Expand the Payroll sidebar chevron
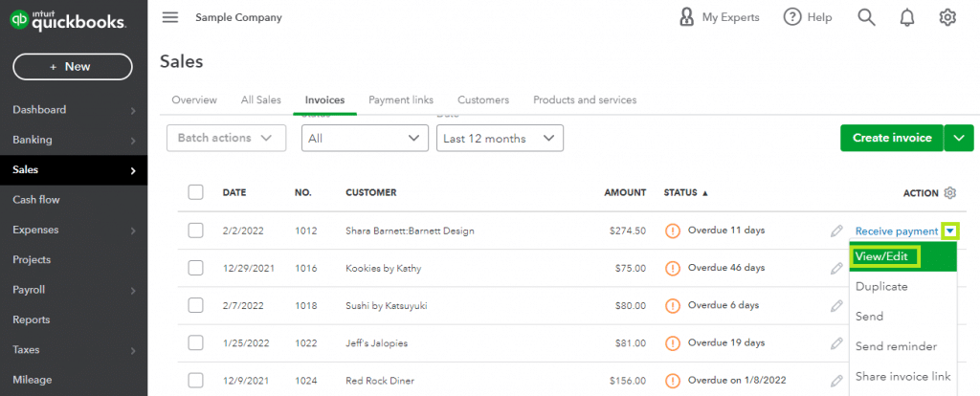The height and width of the screenshot is (396, 980). pyautogui.click(x=133, y=291)
